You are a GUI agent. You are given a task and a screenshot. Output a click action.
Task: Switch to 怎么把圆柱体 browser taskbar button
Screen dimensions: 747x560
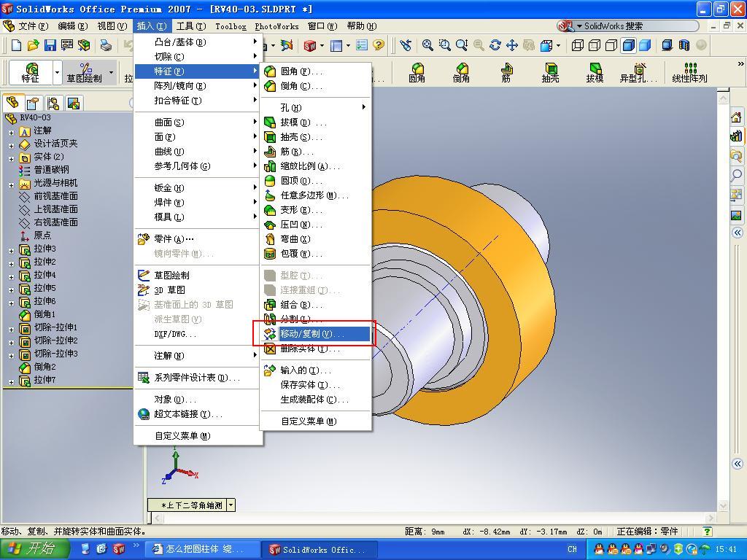click(203, 550)
